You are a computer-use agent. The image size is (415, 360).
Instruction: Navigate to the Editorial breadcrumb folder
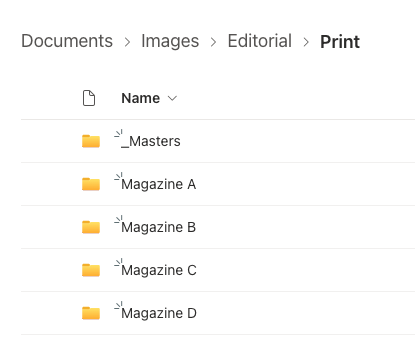(260, 41)
